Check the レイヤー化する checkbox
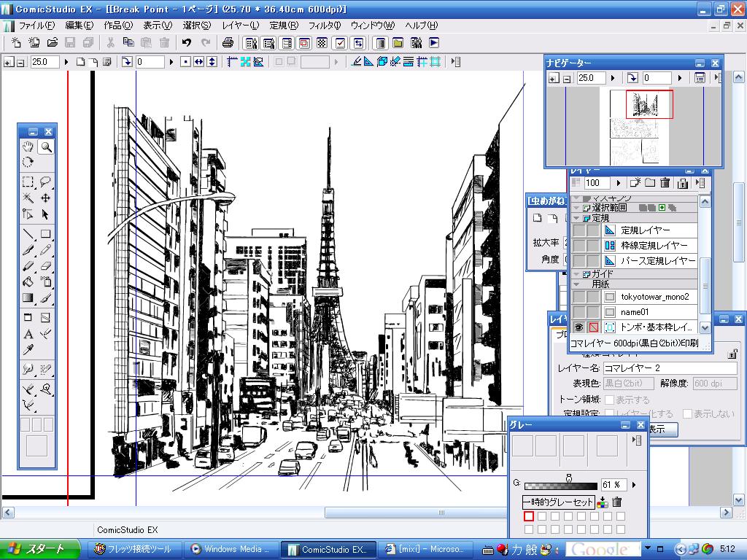This screenshot has height=560, width=747. [609, 414]
